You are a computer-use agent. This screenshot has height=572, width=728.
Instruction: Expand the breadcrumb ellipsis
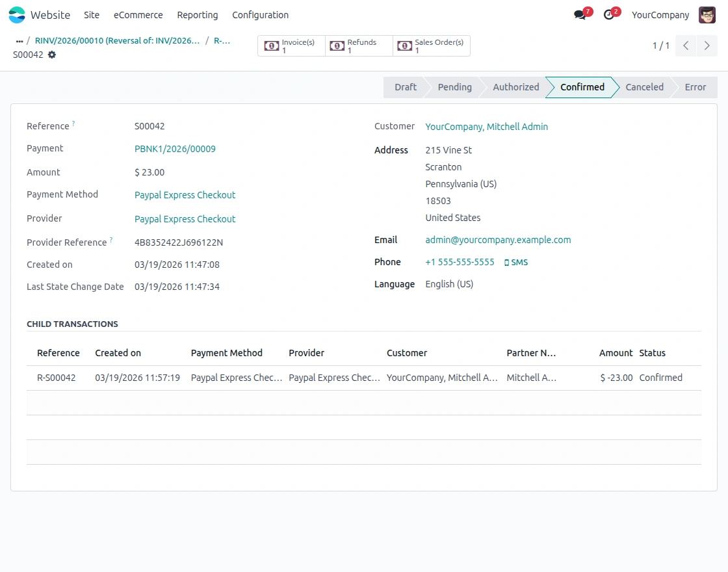click(x=18, y=40)
